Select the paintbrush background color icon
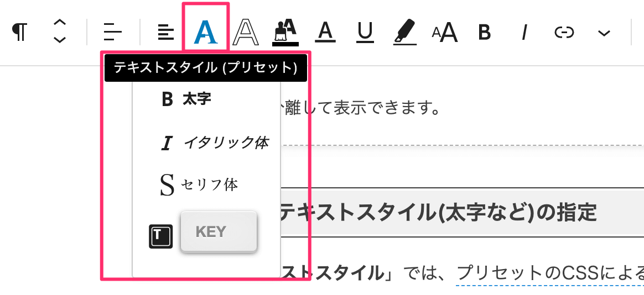Screen dimensions: 644x295 (x=285, y=32)
